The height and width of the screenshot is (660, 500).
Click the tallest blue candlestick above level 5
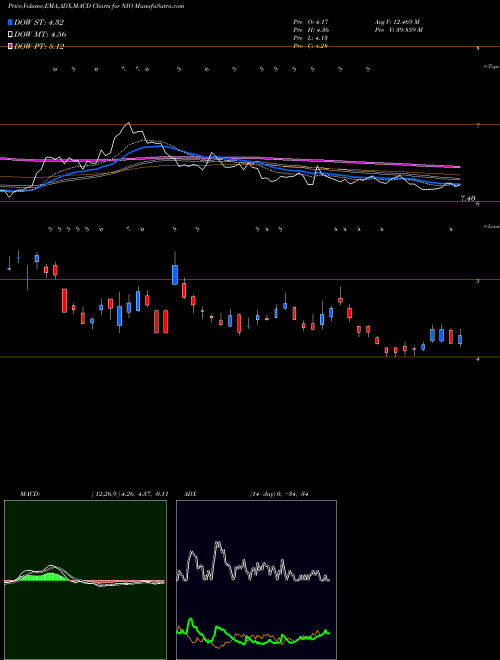175,275
